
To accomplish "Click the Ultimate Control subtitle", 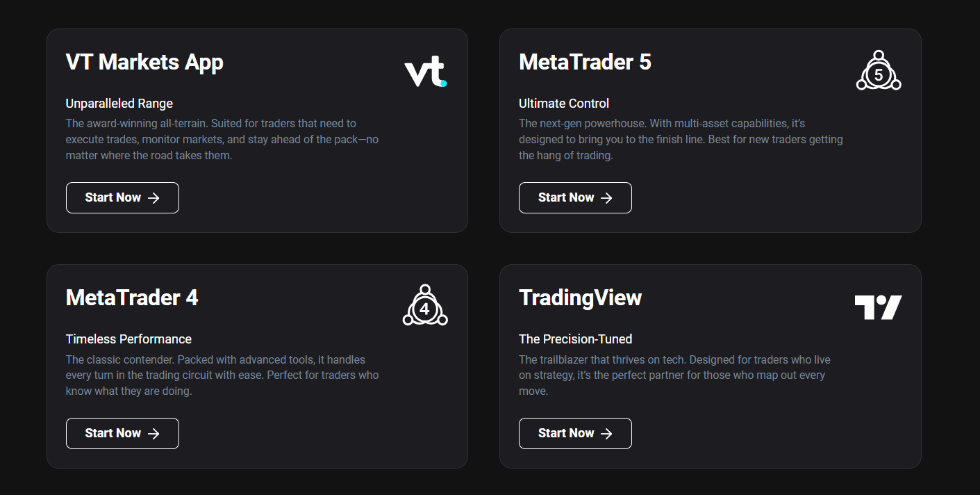I will (564, 104).
